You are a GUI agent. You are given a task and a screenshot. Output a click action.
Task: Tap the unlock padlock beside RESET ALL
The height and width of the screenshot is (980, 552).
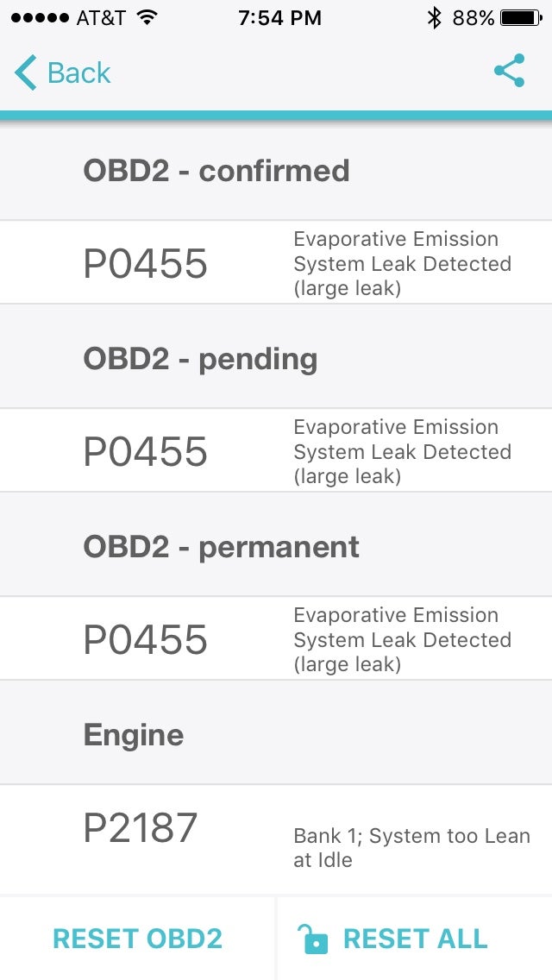315,939
